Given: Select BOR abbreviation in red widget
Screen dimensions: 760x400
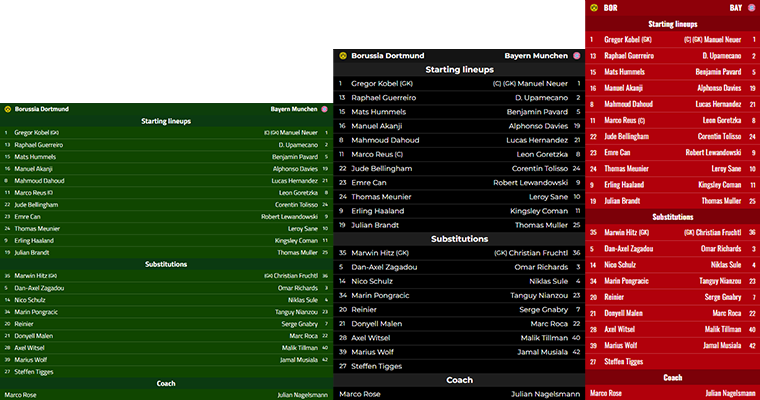Looking at the screenshot, I should tap(611, 8).
